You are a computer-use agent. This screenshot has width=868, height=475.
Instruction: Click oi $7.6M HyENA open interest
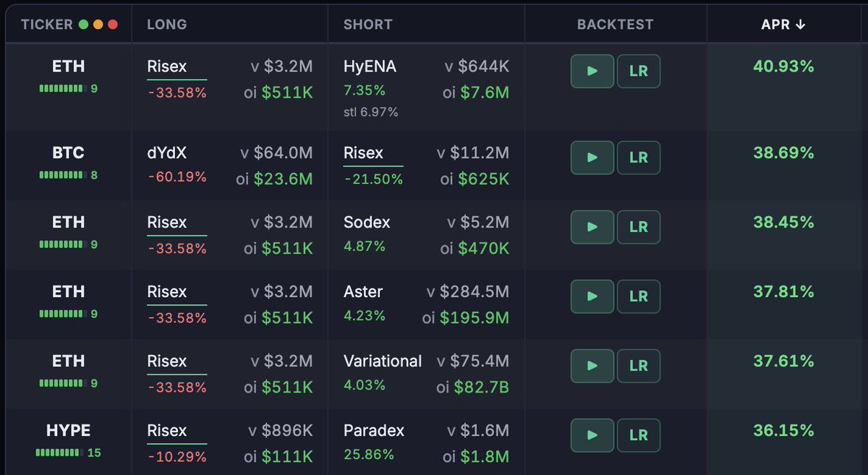[476, 93]
